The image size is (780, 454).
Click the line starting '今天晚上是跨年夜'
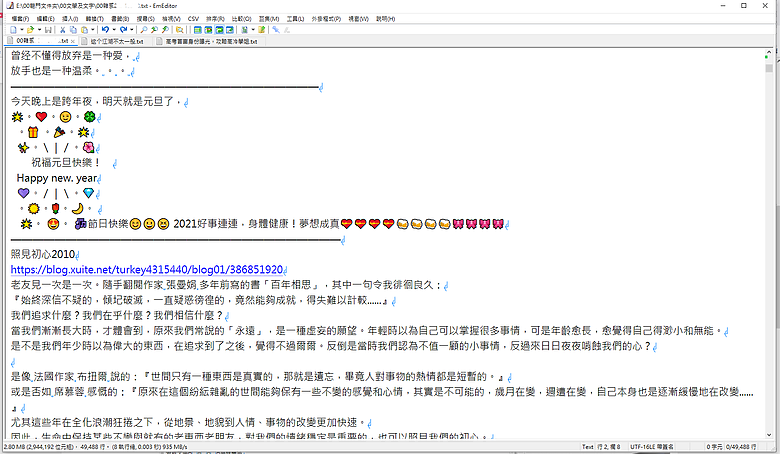tap(96, 101)
